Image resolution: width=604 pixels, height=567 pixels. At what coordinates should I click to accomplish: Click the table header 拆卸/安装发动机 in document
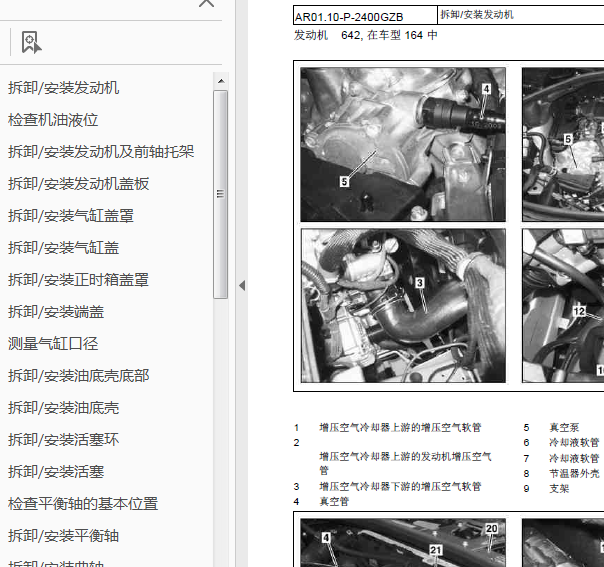[x=477, y=15]
